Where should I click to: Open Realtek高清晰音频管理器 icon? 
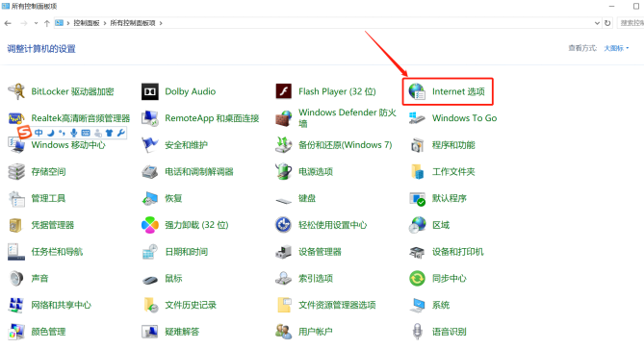[x=16, y=118]
